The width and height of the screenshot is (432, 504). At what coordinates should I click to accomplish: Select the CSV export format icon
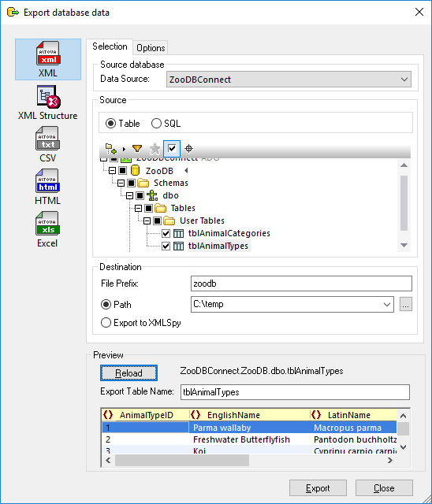coord(48,145)
